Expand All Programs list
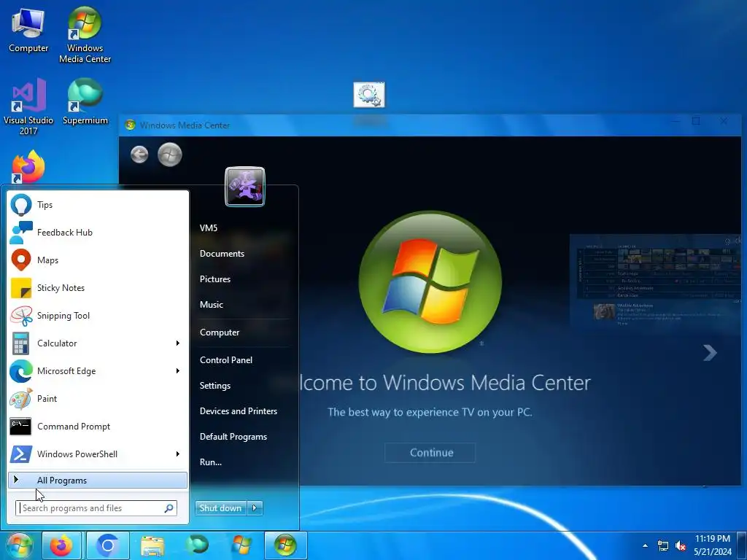Screen dimensions: 747x560 pos(98,481)
